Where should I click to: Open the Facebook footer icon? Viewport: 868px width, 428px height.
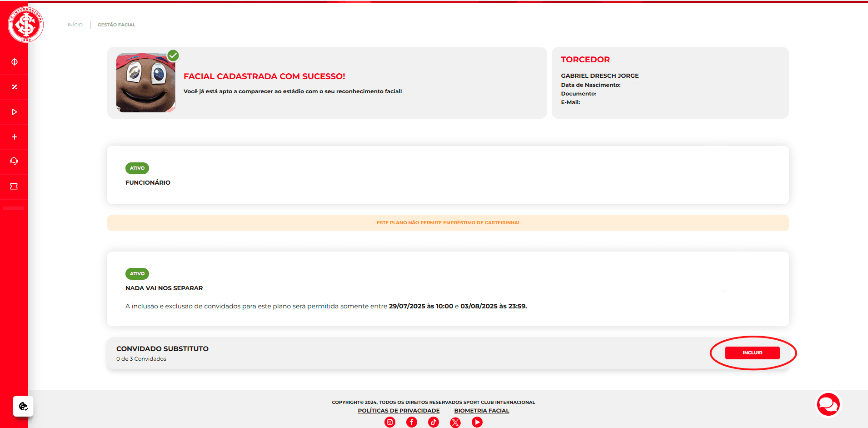pyautogui.click(x=412, y=422)
